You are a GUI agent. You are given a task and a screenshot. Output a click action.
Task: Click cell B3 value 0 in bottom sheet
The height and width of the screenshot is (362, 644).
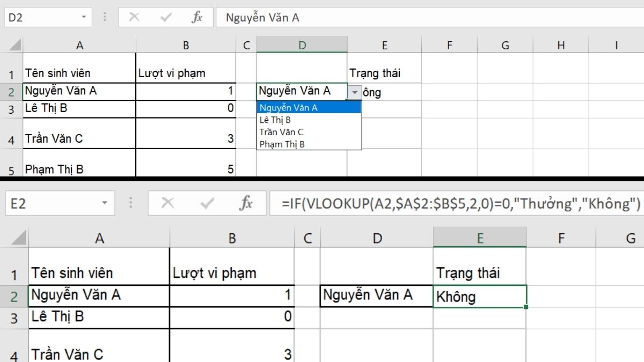point(232,317)
